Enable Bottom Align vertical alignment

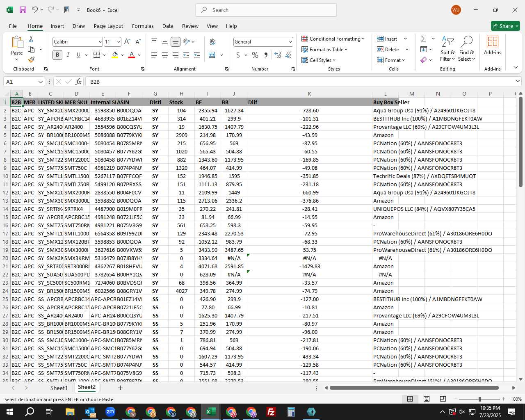point(176,42)
